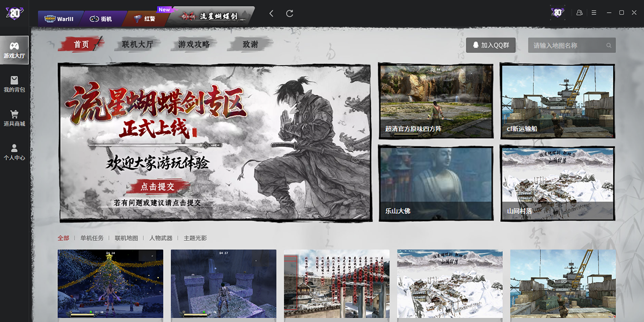
Task: Filter by 主题光影 category
Action: click(x=195, y=238)
